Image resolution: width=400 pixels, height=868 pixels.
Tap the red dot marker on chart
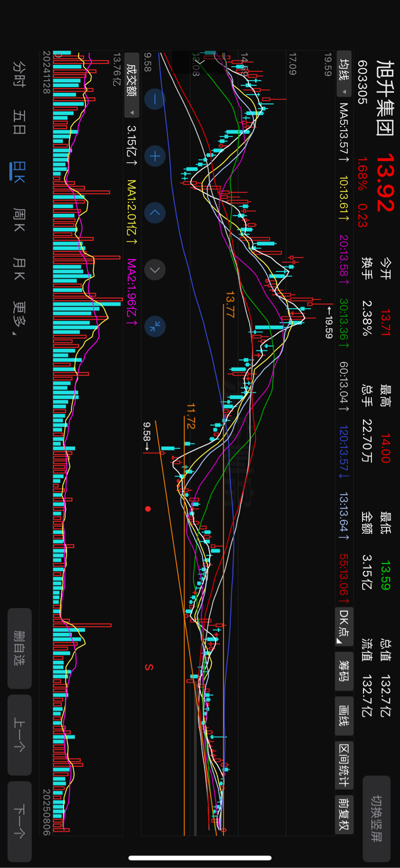[148, 509]
